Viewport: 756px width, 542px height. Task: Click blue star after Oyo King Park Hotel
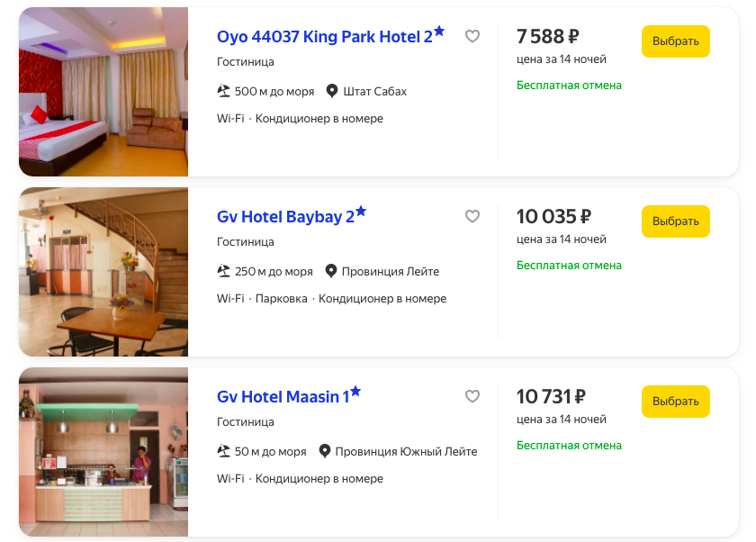point(439,31)
